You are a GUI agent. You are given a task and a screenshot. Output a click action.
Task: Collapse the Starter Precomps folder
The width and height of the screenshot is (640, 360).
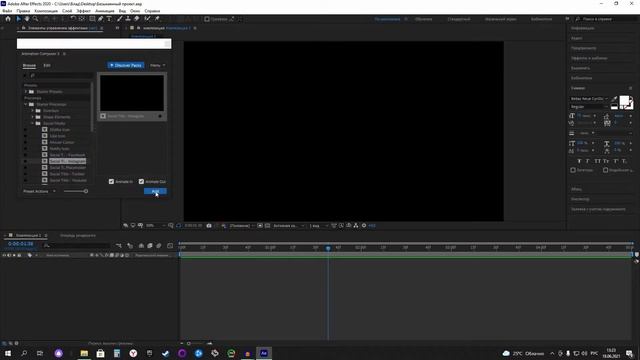coord(26,104)
